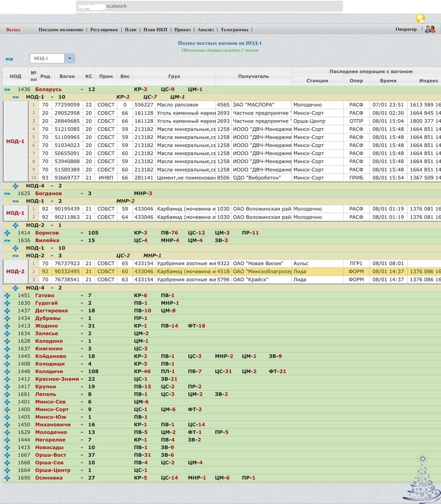Expand the Осиновка station plus icon

point(7,478)
